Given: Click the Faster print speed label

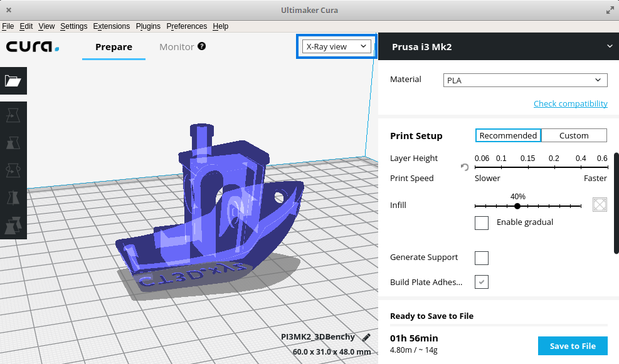Looking at the screenshot, I should click(595, 179).
